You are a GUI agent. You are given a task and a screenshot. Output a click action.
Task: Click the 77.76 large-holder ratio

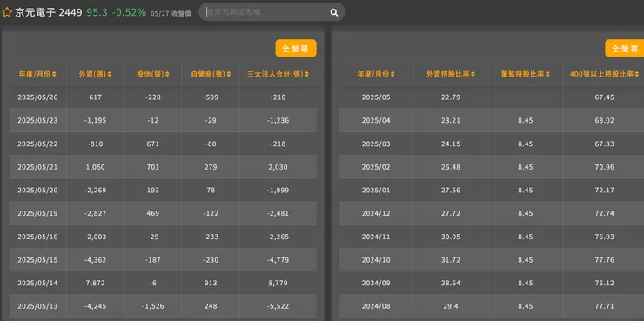pyautogui.click(x=604, y=260)
